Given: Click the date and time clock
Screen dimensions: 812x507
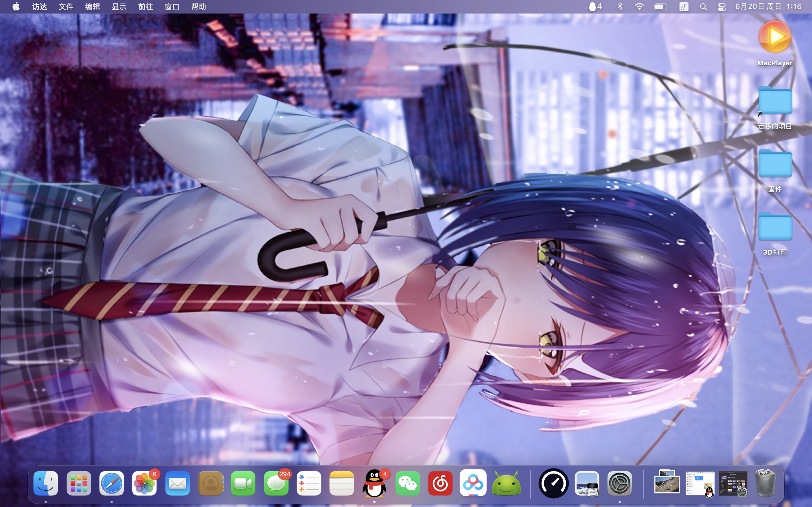Looking at the screenshot, I should coord(768,7).
